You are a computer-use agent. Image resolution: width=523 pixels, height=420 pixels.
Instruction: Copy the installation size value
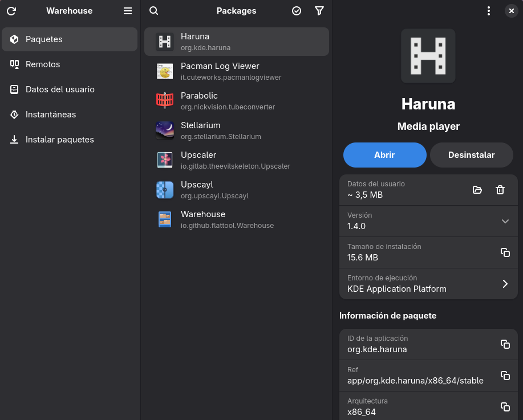(505, 252)
